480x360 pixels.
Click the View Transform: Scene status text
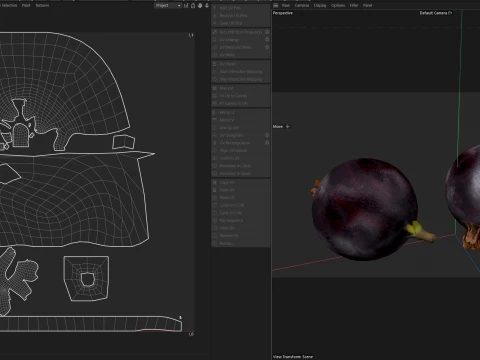click(x=293, y=357)
